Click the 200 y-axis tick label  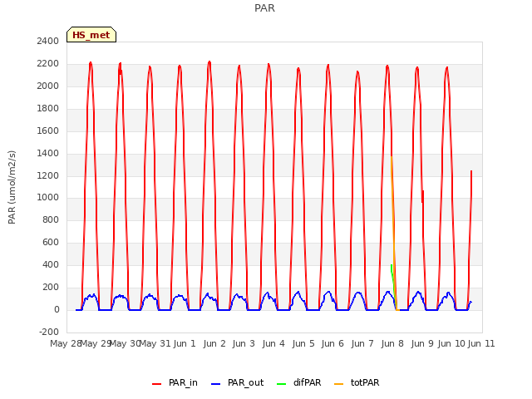click(x=51, y=287)
